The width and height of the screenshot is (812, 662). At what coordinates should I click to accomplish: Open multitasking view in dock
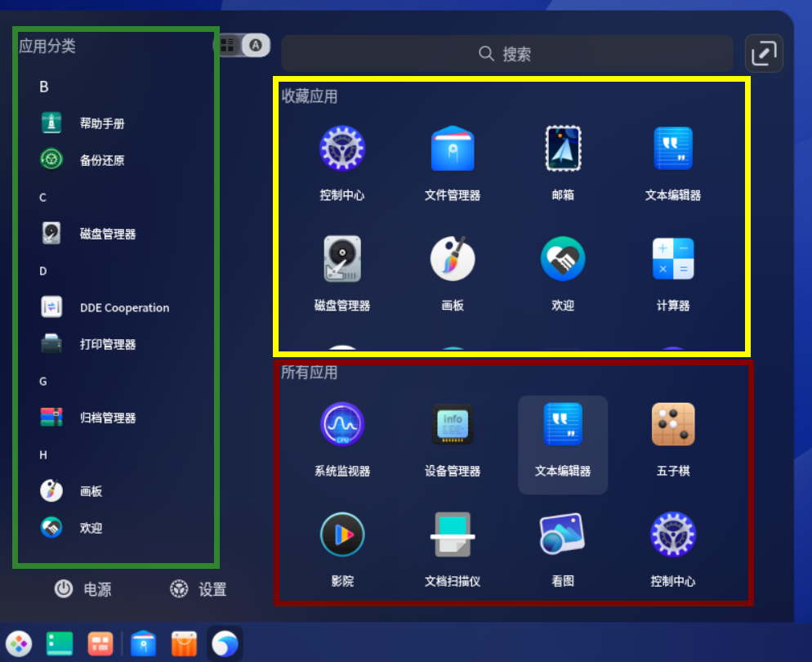click(x=100, y=644)
